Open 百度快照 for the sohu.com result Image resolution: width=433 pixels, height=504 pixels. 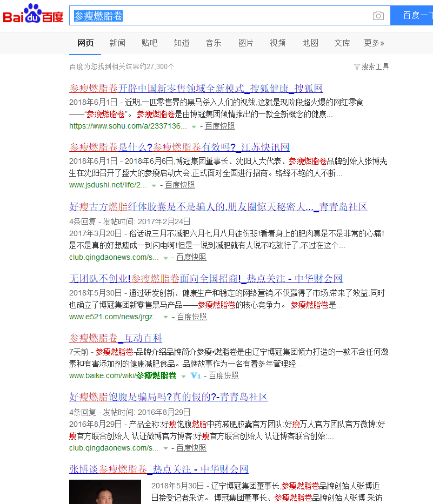tap(219, 126)
